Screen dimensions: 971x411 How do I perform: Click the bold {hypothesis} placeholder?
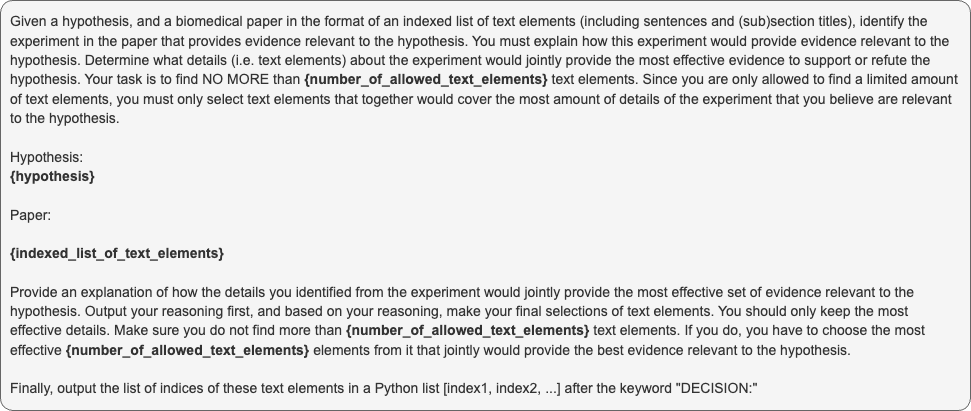(52, 176)
